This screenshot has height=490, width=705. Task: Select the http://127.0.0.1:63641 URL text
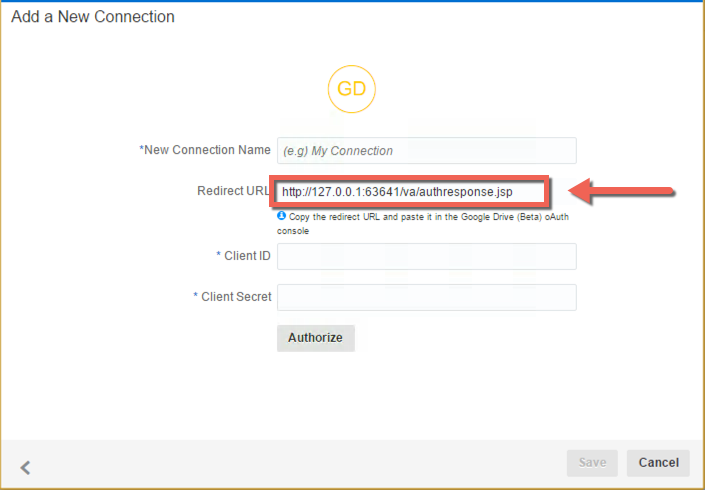point(396,192)
